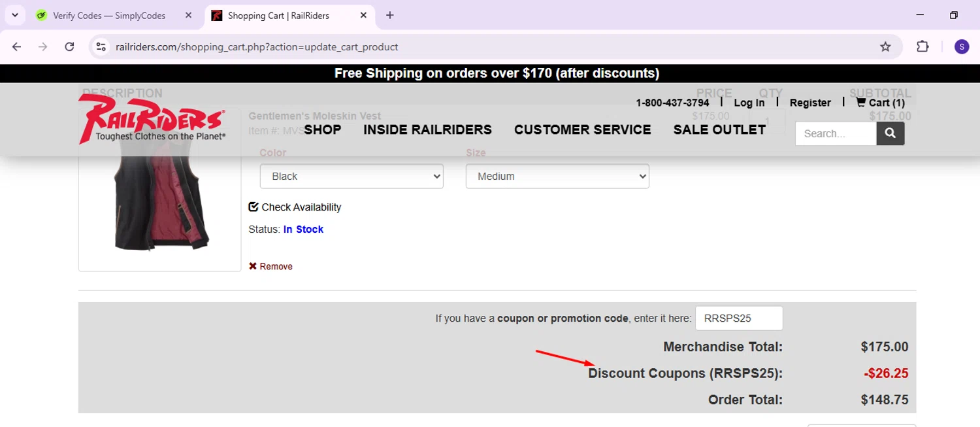Click the -$26.25 discount amount

[886, 373]
